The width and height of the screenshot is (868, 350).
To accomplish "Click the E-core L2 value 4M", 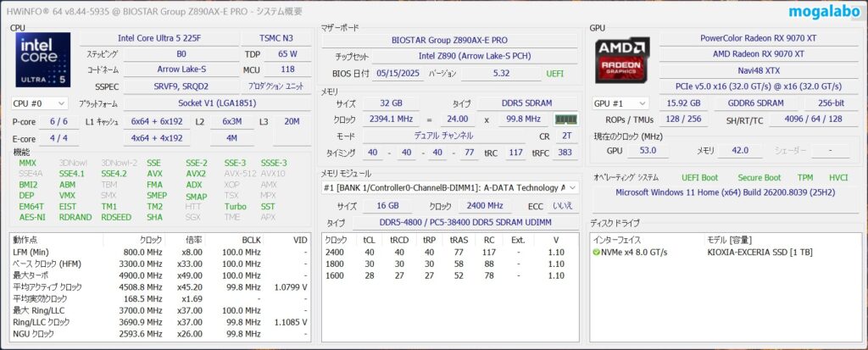I will (x=231, y=138).
